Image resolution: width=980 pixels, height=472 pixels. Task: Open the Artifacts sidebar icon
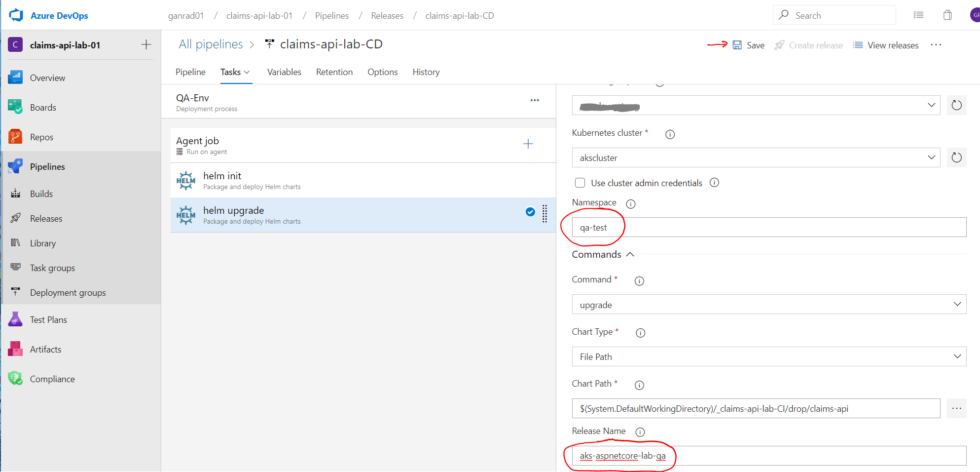[15, 349]
